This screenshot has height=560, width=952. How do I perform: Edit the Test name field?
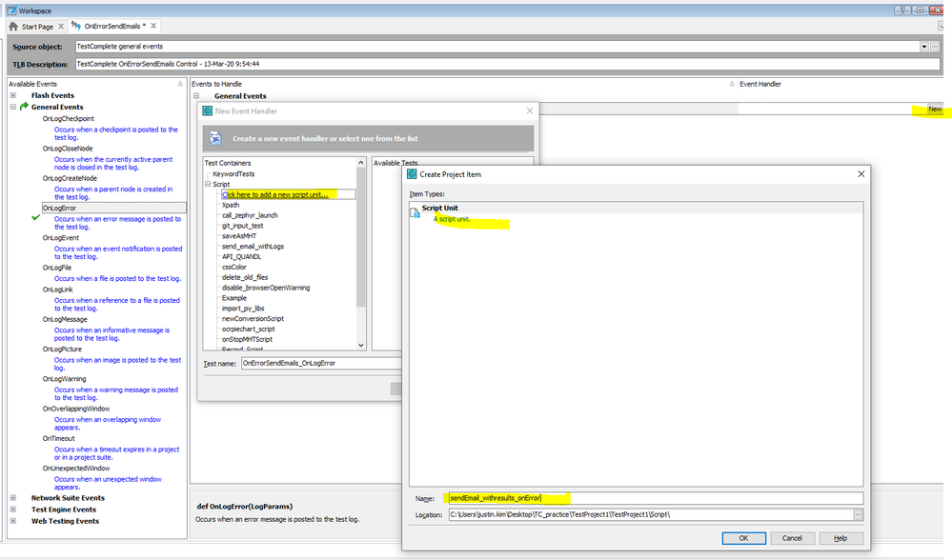(x=321, y=363)
